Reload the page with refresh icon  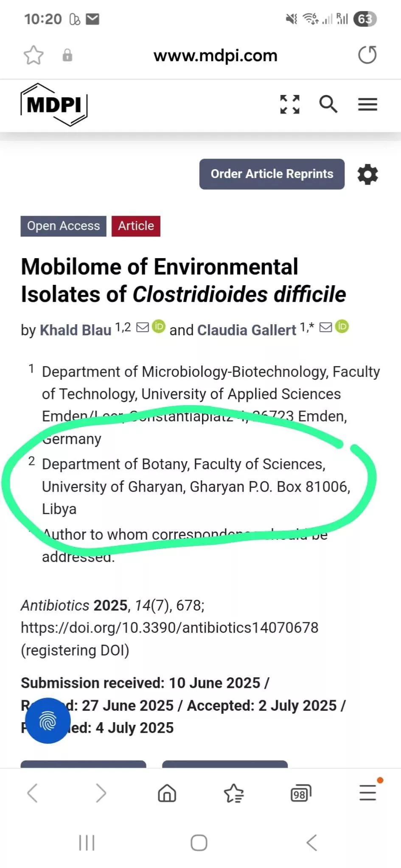point(367,55)
